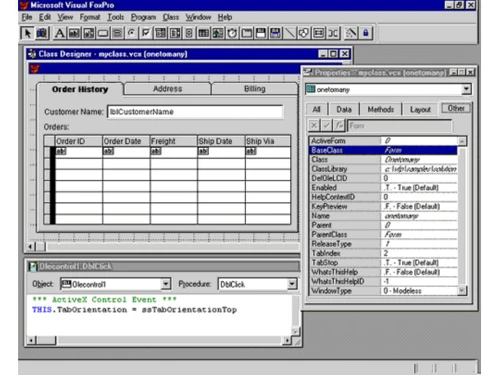The image size is (500, 375).
Task: Select the Enabled property row
Action: 383,188
